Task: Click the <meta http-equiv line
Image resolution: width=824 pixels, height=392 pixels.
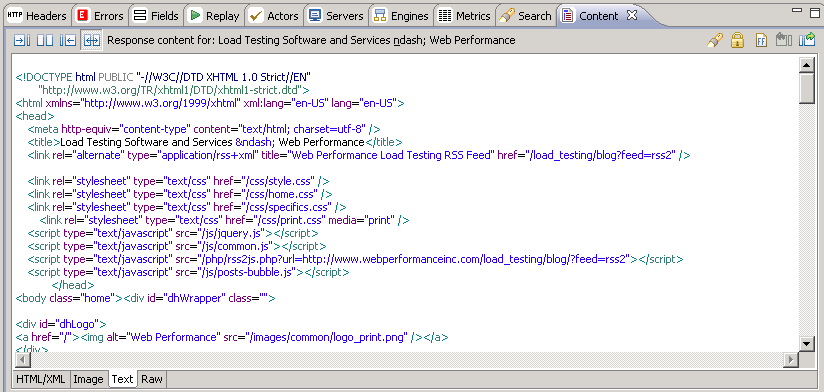Action: pyautogui.click(x=204, y=129)
